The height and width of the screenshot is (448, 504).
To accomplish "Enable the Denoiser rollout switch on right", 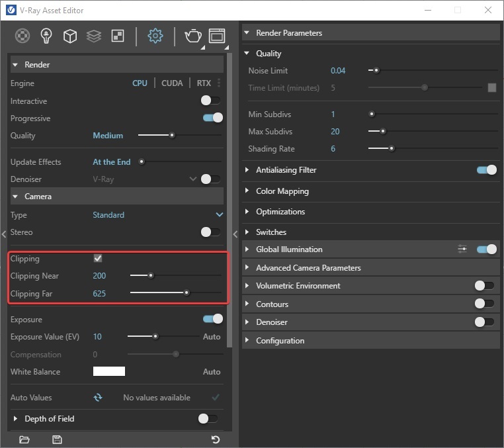I will [x=485, y=322].
